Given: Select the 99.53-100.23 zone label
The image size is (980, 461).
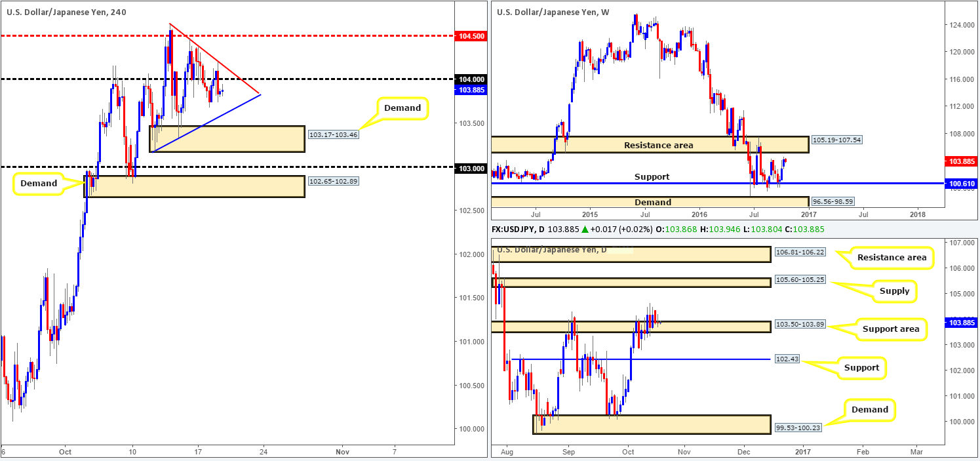Looking at the screenshot, I should coord(798,427).
